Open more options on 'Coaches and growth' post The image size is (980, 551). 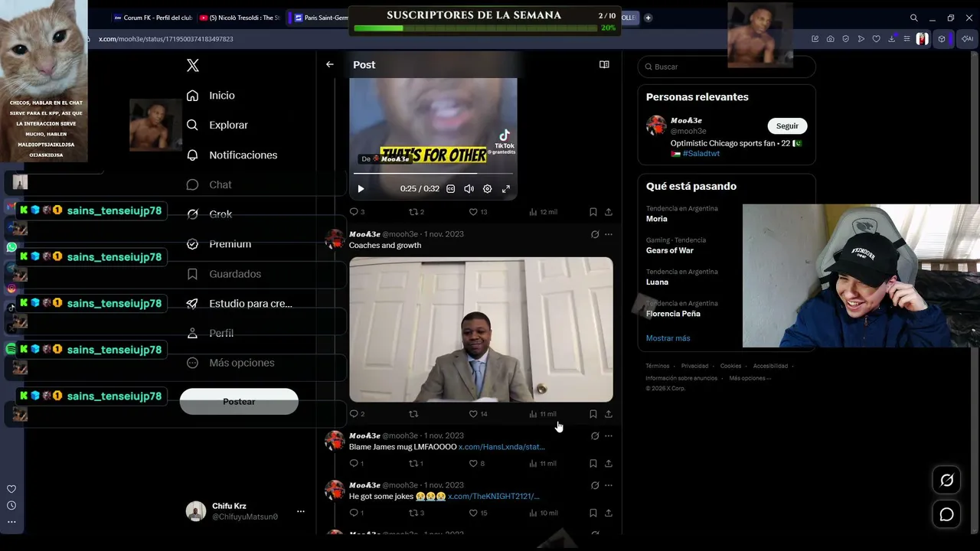click(609, 234)
